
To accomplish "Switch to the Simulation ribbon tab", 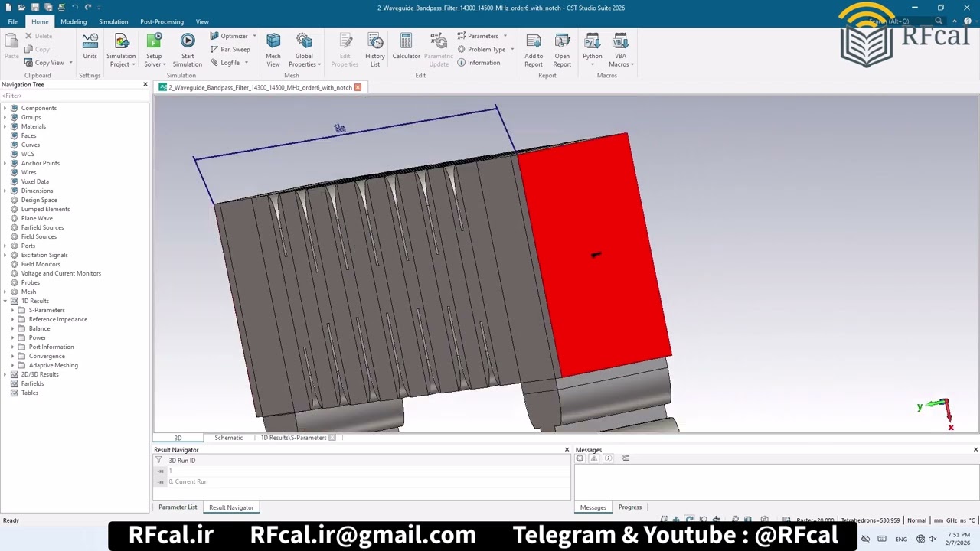I will tap(113, 21).
